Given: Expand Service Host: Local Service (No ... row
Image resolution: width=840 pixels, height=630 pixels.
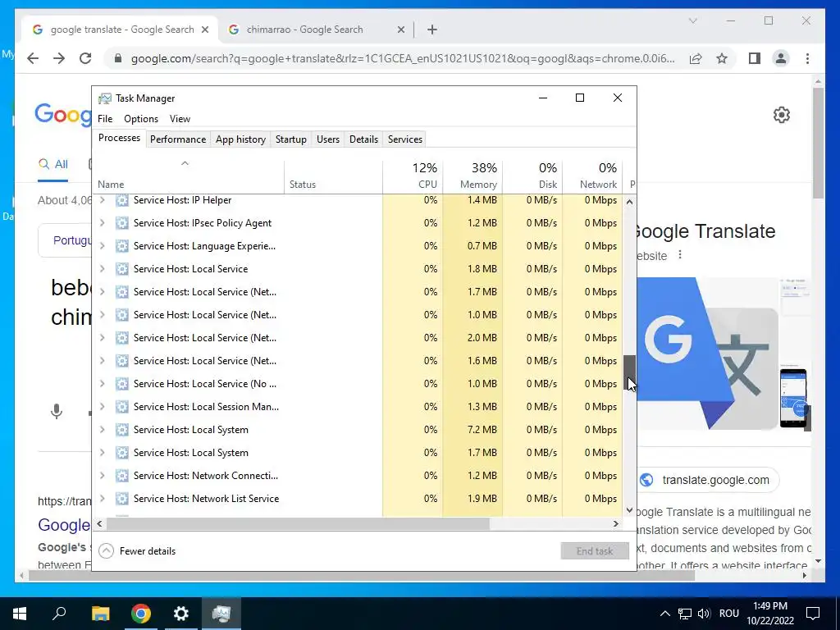Looking at the screenshot, I should 103,384.
